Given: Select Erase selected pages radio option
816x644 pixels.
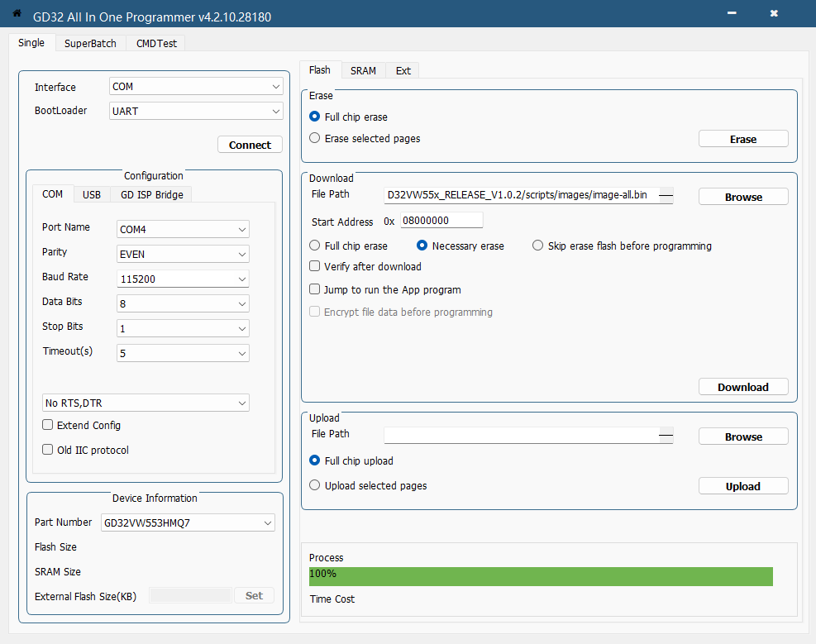Looking at the screenshot, I should pyautogui.click(x=314, y=138).
